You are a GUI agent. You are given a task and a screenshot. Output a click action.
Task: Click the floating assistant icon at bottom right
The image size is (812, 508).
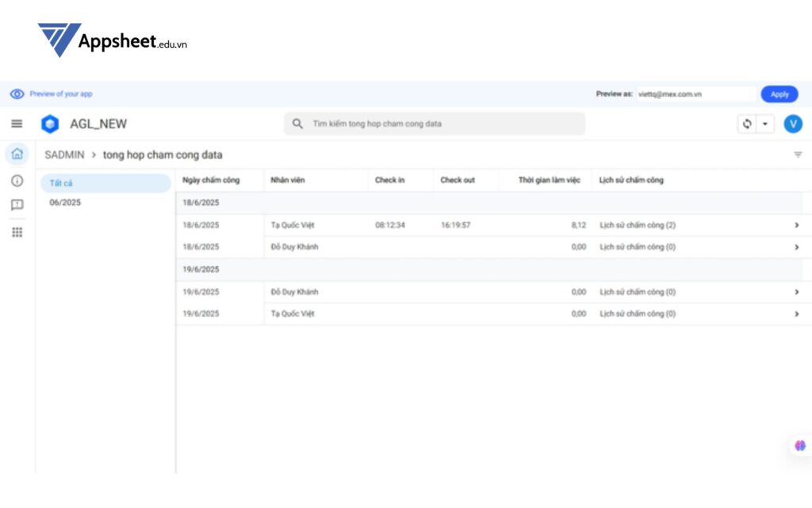tap(800, 445)
